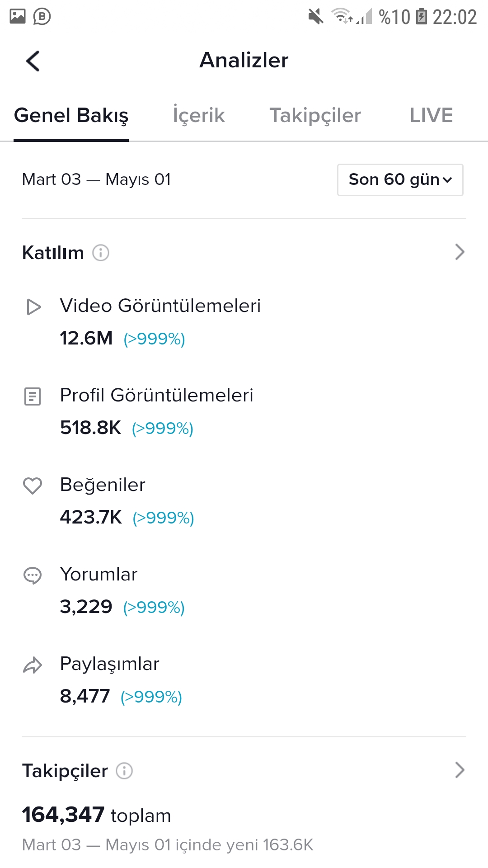Image resolution: width=488 pixels, height=868 pixels.
Task: Open the Takipçiler section heading
Action: pyautogui.click(x=65, y=771)
